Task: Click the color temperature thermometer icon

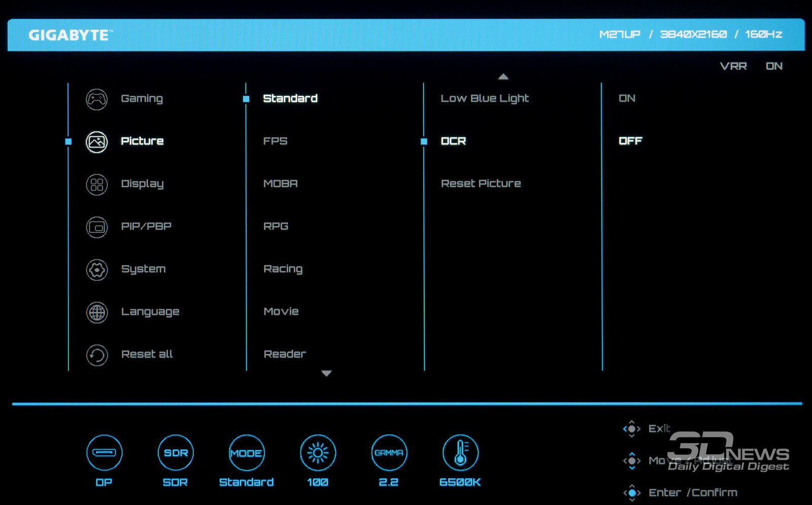Action: [460, 452]
